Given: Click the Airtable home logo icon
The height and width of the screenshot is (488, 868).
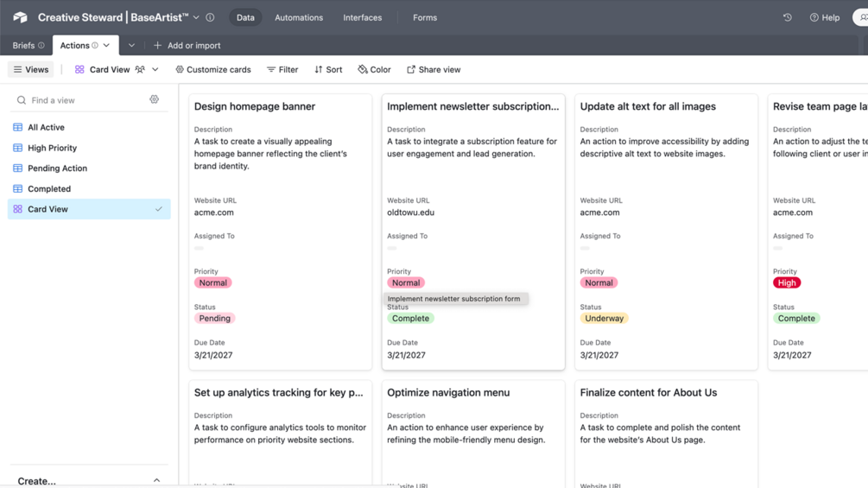Looking at the screenshot, I should click(20, 17).
